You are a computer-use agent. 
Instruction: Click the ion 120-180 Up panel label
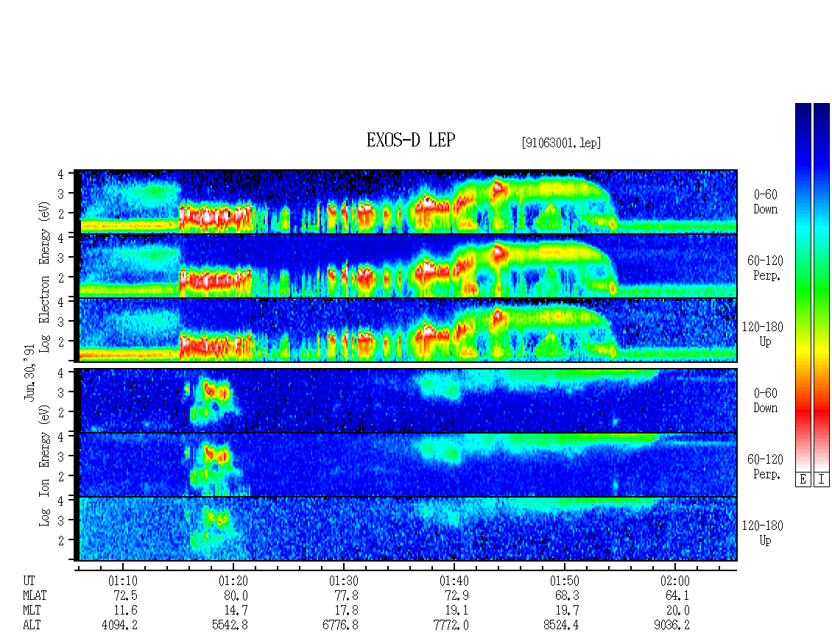(763, 533)
